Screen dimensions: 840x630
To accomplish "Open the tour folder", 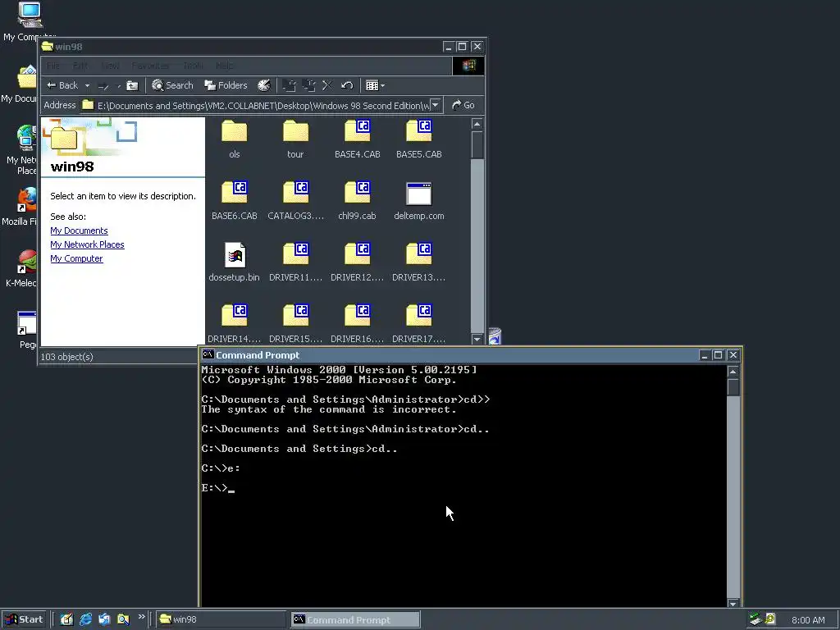I will tap(295, 139).
